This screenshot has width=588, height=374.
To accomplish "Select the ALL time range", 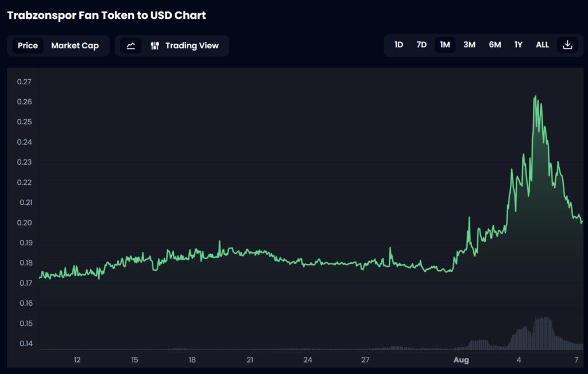I will [542, 45].
